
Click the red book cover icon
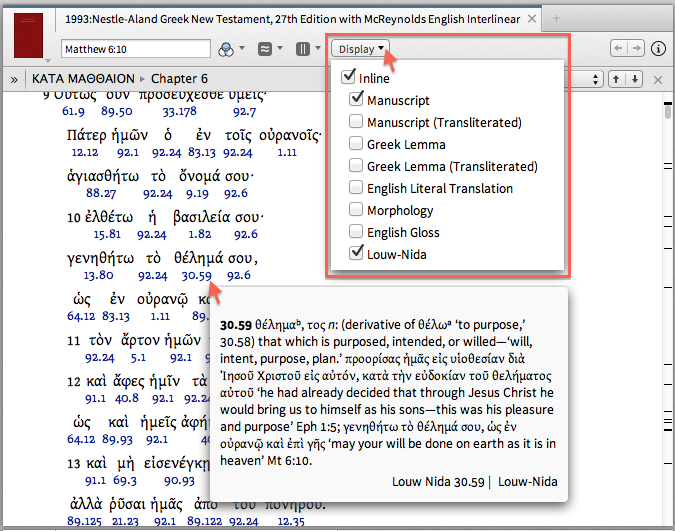28,35
